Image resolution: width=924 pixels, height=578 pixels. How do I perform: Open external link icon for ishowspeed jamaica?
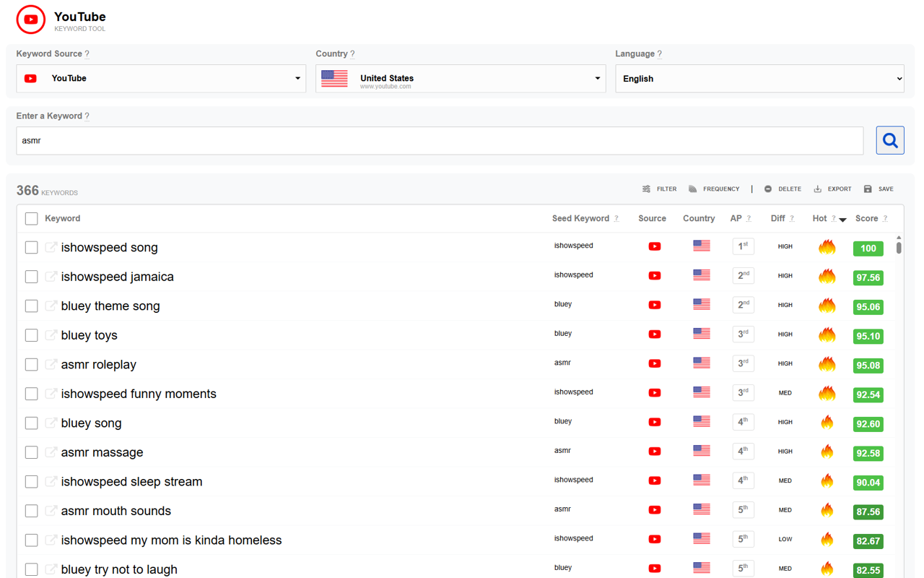point(51,276)
